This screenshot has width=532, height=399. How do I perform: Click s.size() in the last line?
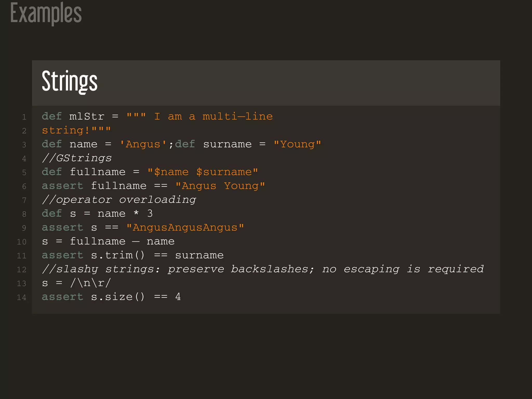click(x=118, y=297)
